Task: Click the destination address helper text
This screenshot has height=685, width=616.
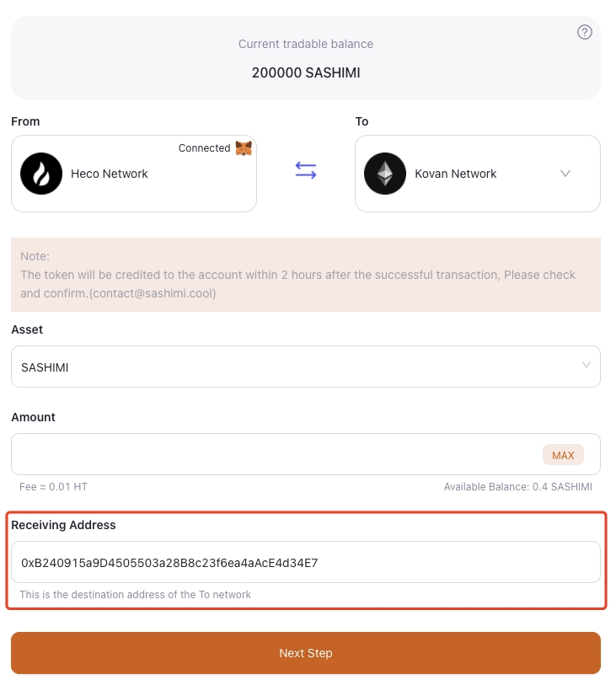Action: pyautogui.click(x=136, y=594)
